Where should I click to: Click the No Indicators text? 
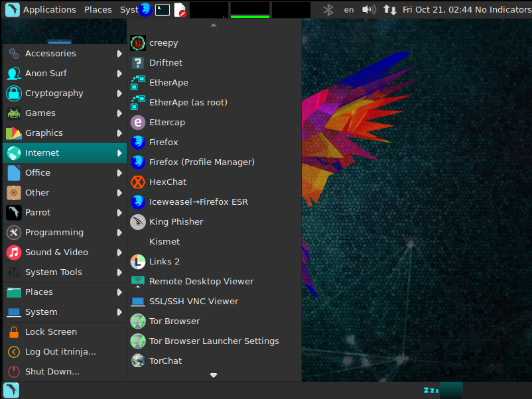tap(503, 9)
